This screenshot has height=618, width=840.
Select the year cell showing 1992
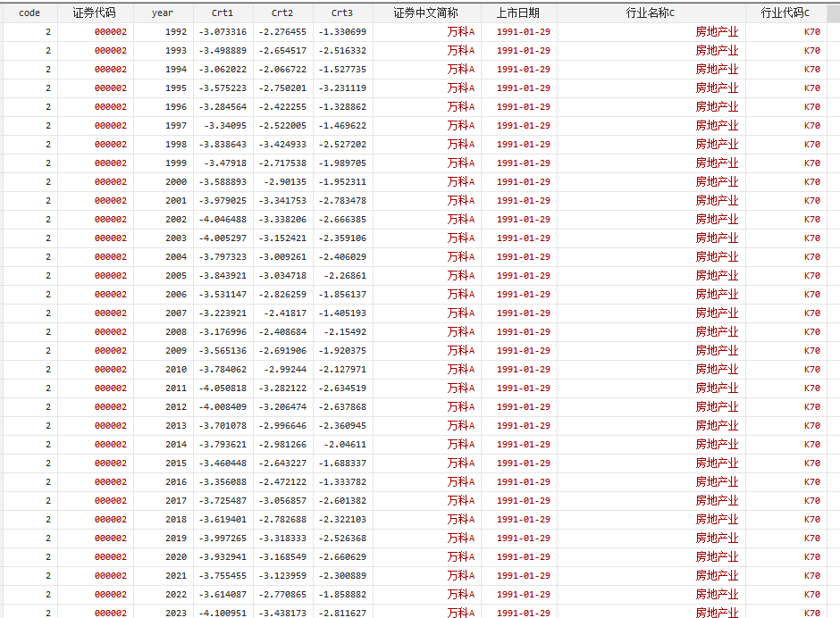click(176, 32)
